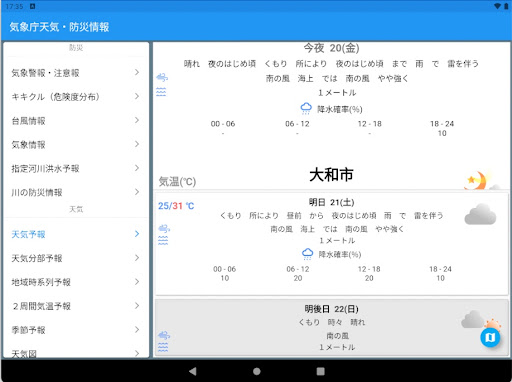Open 気象警報・注意報 menu item
Viewport: 512px width, 382px height.
coord(76,73)
